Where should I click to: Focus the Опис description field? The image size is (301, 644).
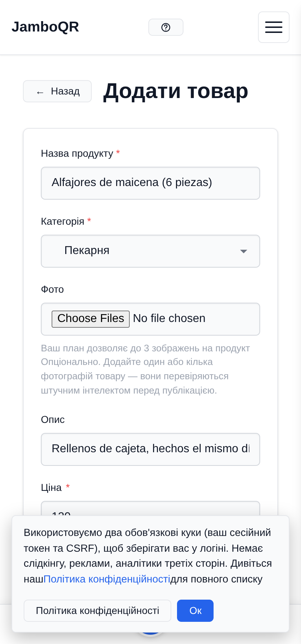pos(150,449)
